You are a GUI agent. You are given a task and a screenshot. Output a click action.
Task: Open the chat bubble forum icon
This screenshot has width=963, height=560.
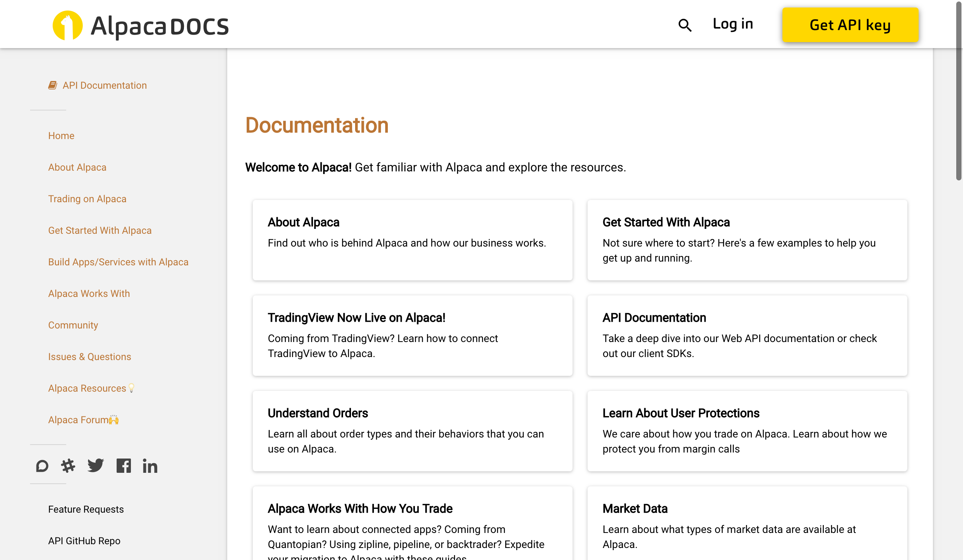click(x=42, y=466)
